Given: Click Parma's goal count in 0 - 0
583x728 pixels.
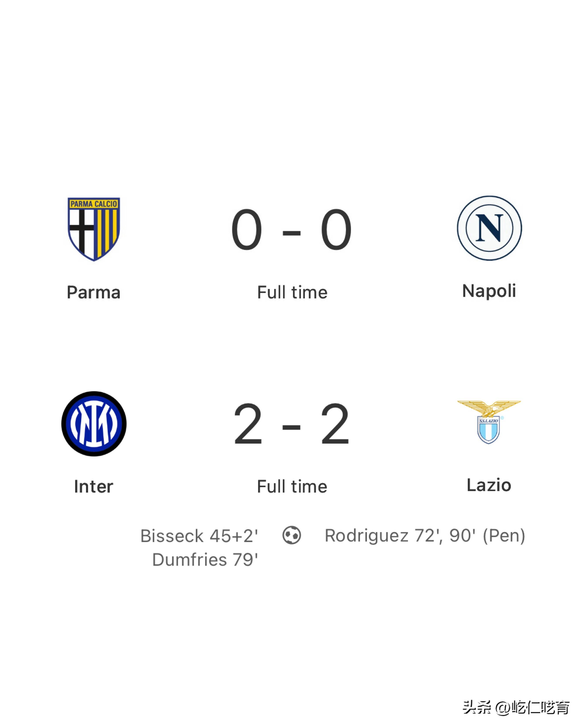Looking at the screenshot, I should [247, 229].
